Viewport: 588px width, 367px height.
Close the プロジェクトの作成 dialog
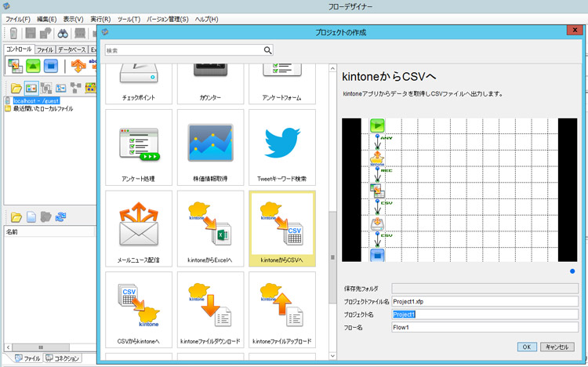coord(575,31)
